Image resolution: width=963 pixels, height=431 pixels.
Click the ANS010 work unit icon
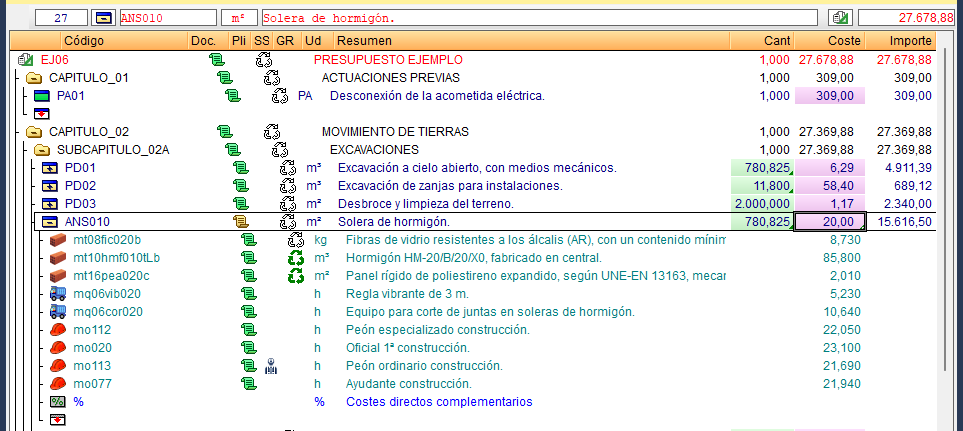click(49, 222)
